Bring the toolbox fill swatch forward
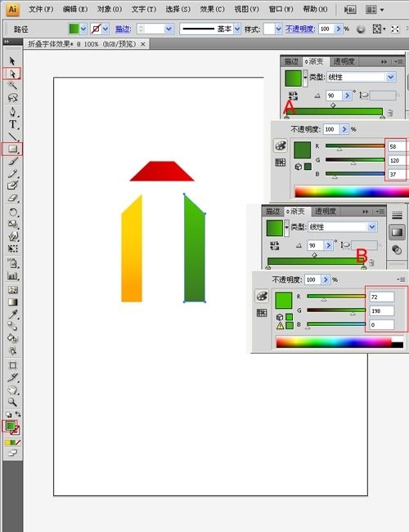The image size is (409, 532). click(x=10, y=426)
